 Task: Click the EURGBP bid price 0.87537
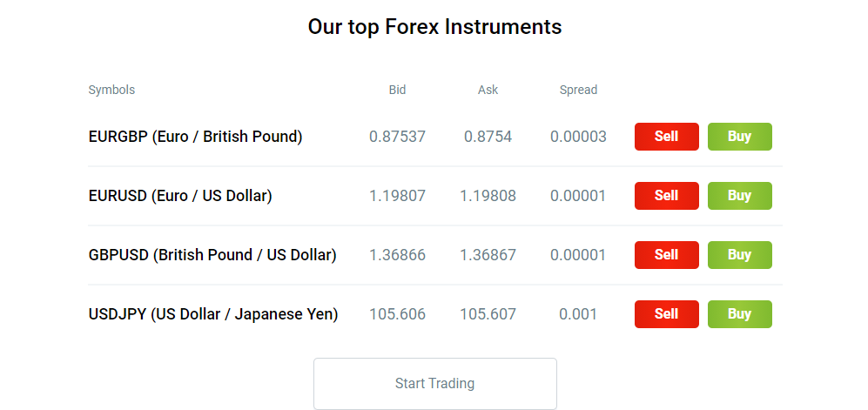click(398, 137)
